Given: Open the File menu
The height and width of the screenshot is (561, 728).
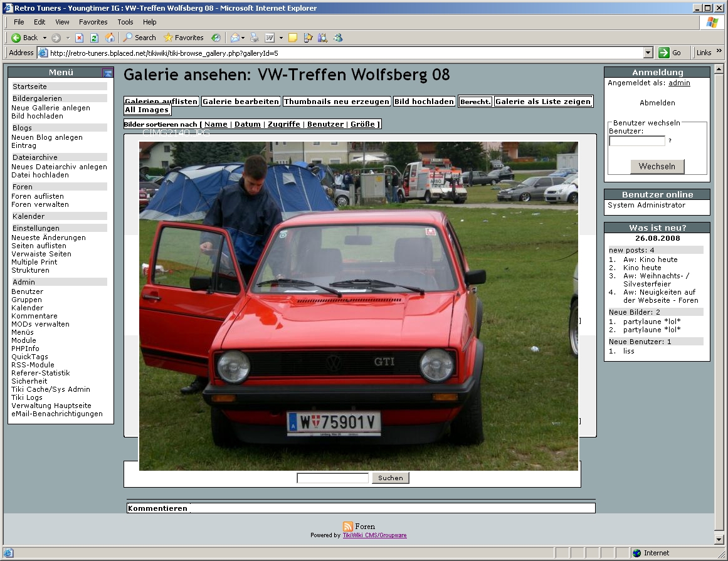Looking at the screenshot, I should [x=19, y=22].
